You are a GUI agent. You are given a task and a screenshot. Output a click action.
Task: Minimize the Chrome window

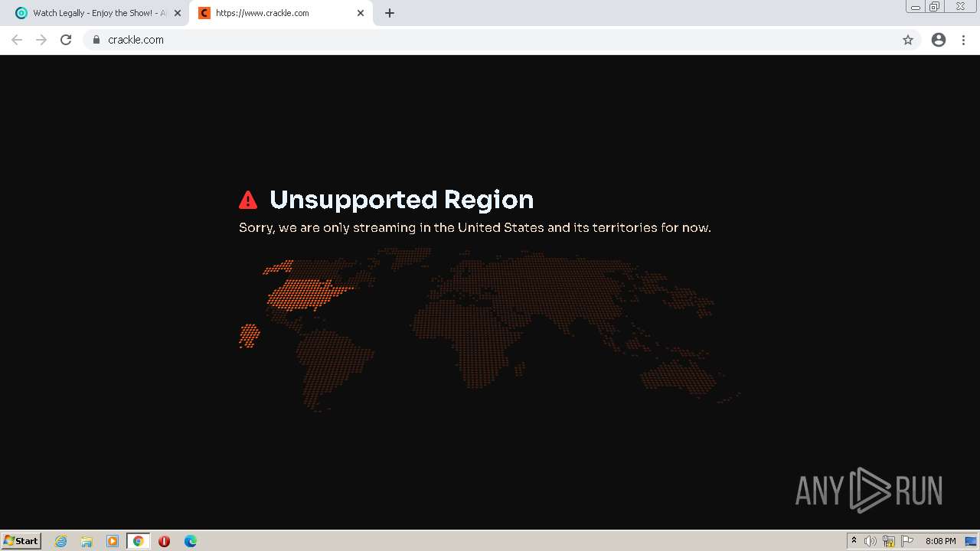click(x=916, y=6)
